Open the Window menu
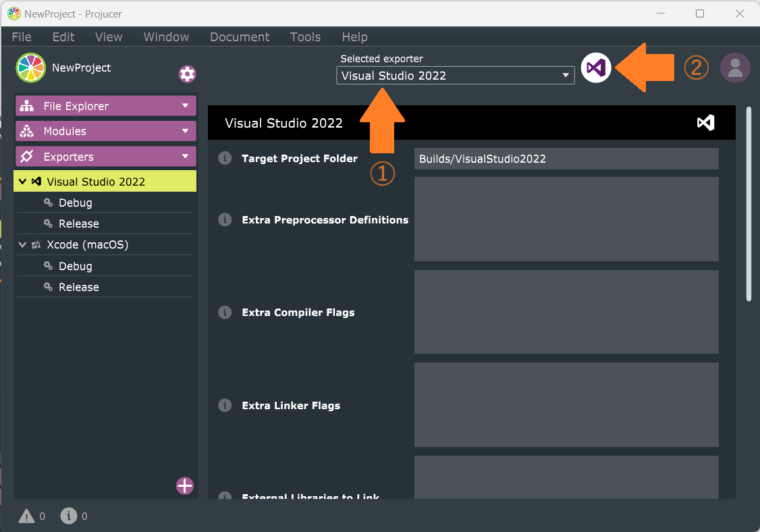Image resolution: width=760 pixels, height=532 pixels. point(166,37)
